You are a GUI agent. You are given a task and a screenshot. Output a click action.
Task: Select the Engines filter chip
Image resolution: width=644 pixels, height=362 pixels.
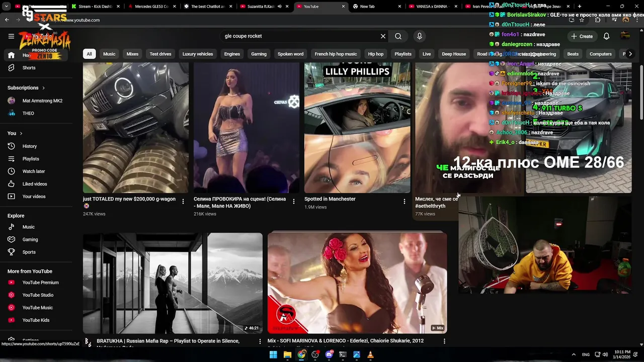pos(232,54)
